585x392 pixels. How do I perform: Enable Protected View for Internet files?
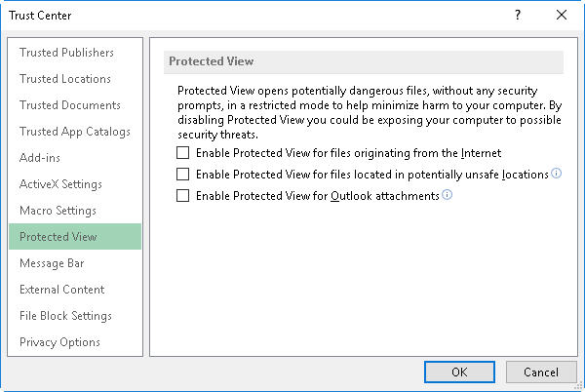click(182, 153)
